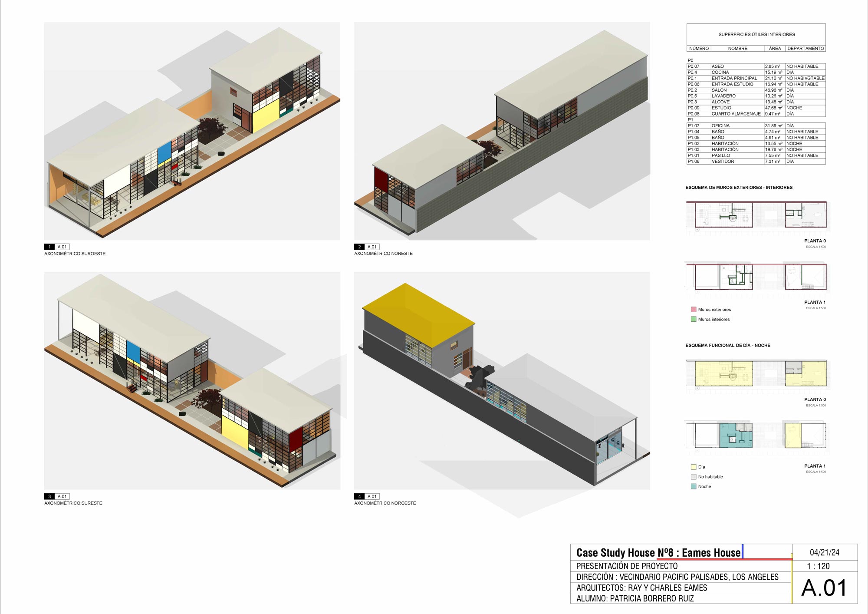Image resolution: width=868 pixels, height=614 pixels.
Task: Pick the pink Muros exteriores legend swatch
Action: point(694,310)
